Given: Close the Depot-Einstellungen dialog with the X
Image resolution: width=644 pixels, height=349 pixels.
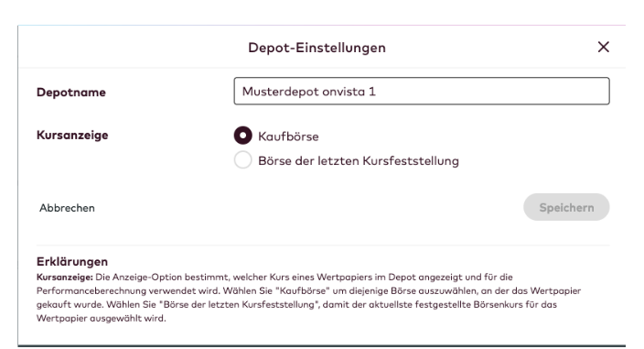Looking at the screenshot, I should click(x=603, y=47).
